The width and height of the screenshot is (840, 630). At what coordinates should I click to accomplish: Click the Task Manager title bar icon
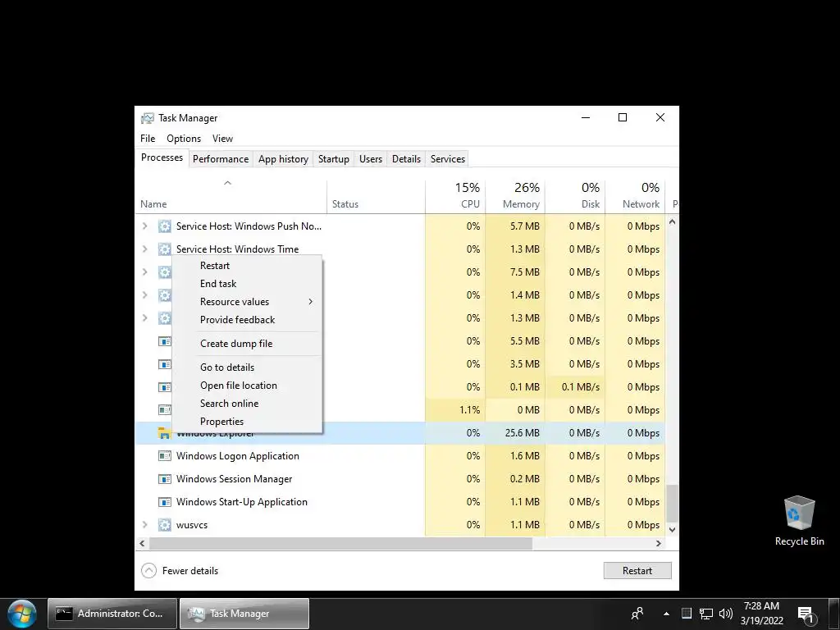coord(147,118)
